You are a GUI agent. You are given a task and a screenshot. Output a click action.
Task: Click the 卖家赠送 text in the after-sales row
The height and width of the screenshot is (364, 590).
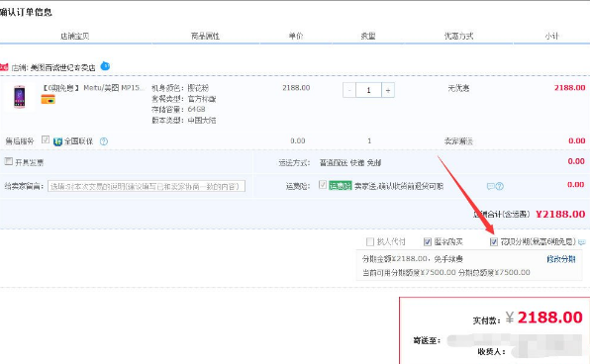[x=458, y=141]
